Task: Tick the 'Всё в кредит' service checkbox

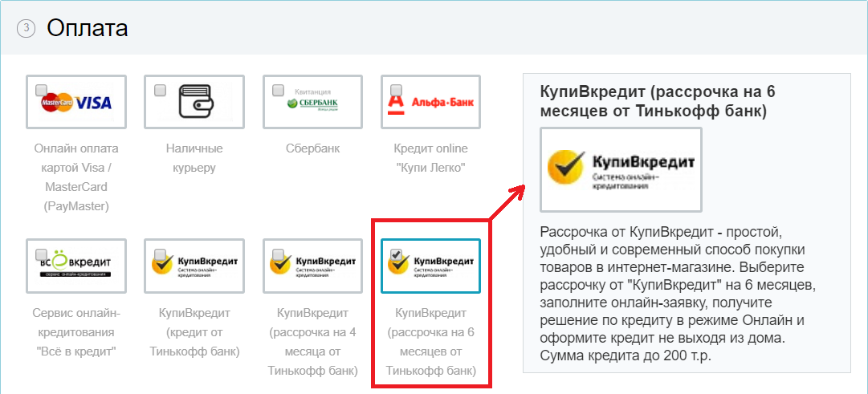Action: 41,254
